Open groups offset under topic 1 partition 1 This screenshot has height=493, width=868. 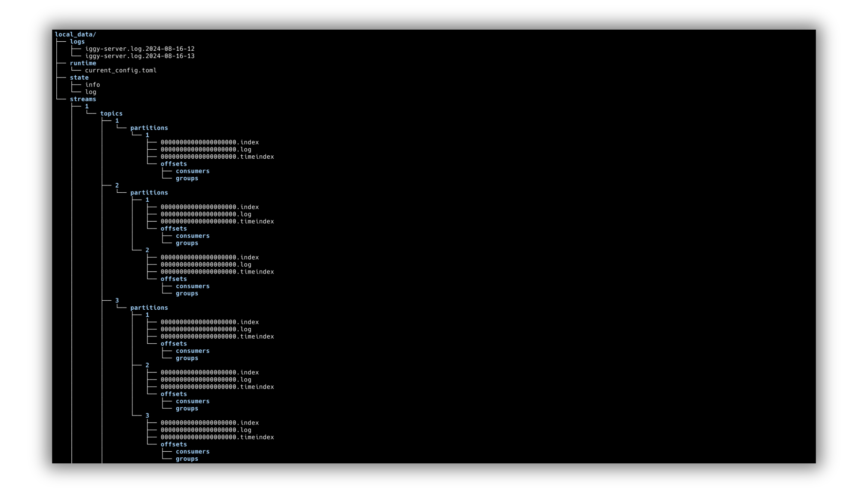click(x=187, y=178)
